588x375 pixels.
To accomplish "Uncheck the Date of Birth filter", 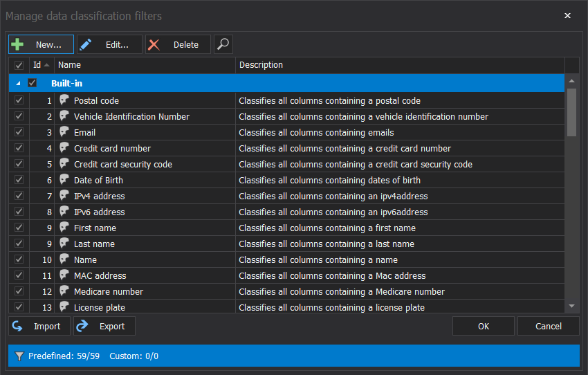I will click(19, 180).
